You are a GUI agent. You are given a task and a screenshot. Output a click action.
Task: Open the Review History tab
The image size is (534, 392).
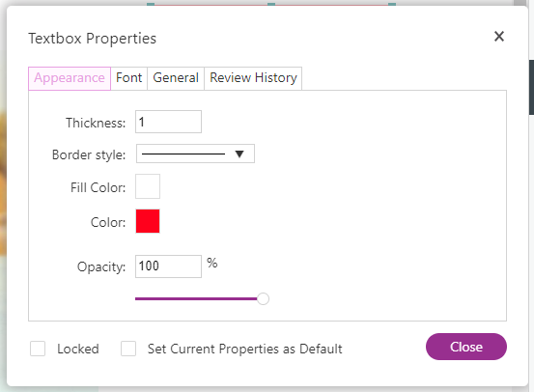(x=253, y=78)
